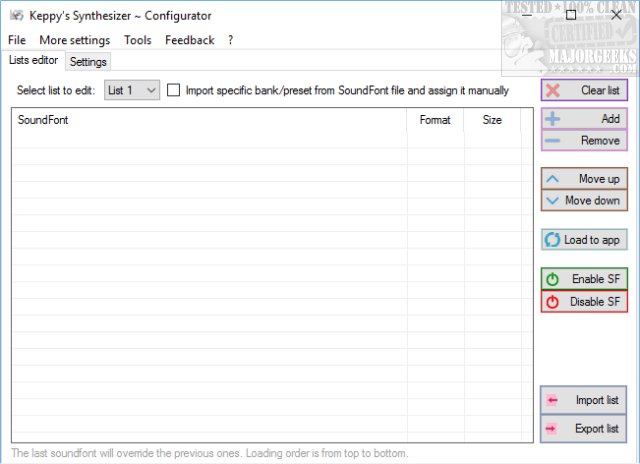Screen dimensions: 640x464
Task: Click the Size column header
Action: point(492,120)
